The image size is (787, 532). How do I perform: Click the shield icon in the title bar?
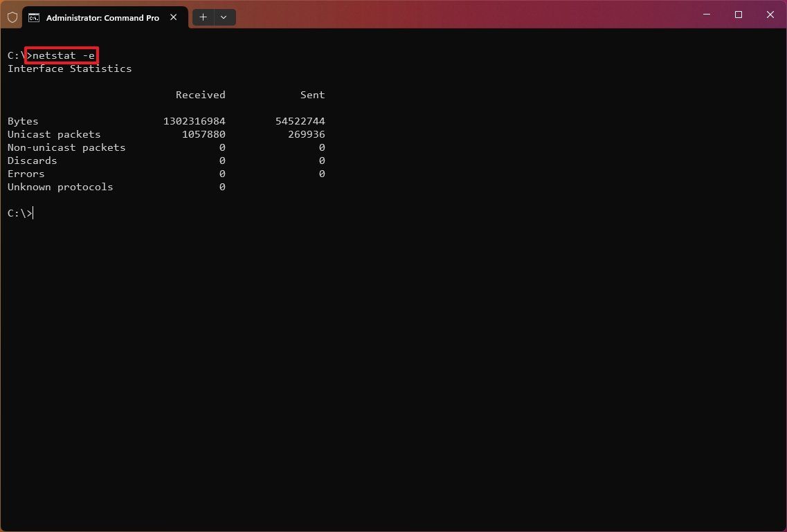[12, 17]
